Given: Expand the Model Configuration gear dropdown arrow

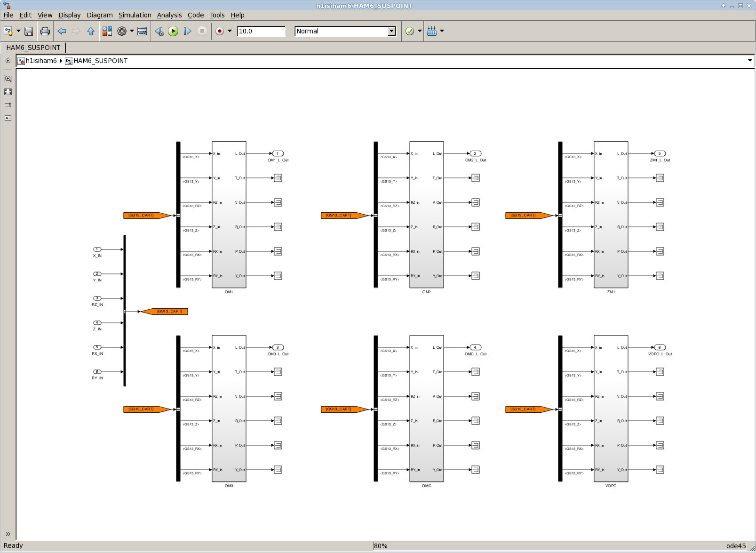Looking at the screenshot, I should (x=132, y=31).
